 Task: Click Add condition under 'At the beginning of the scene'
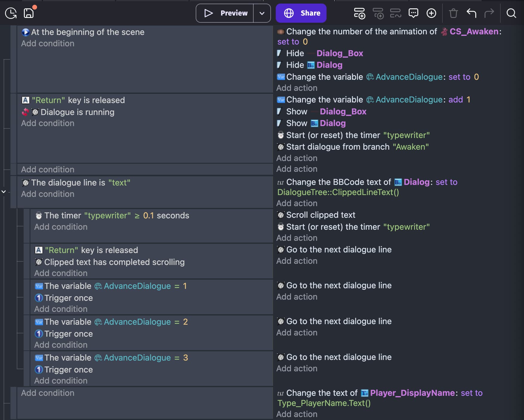(x=48, y=44)
